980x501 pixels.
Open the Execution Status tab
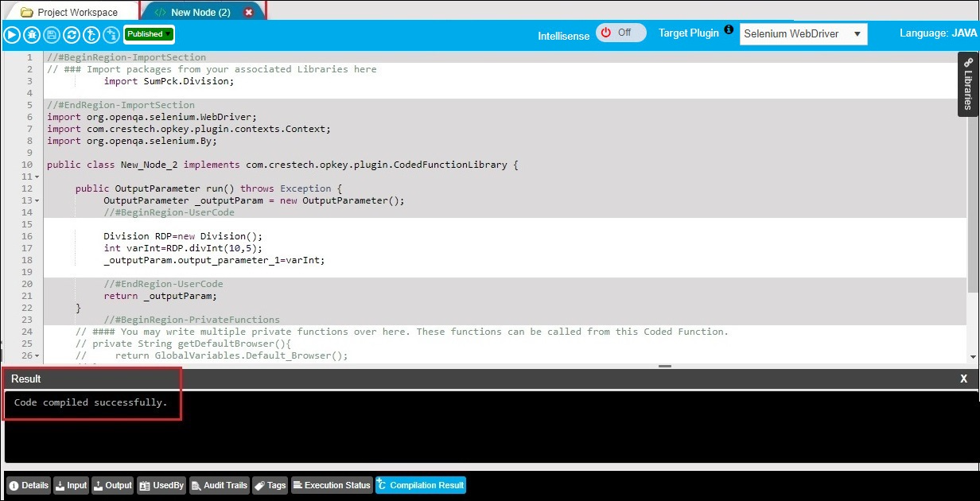[332, 485]
